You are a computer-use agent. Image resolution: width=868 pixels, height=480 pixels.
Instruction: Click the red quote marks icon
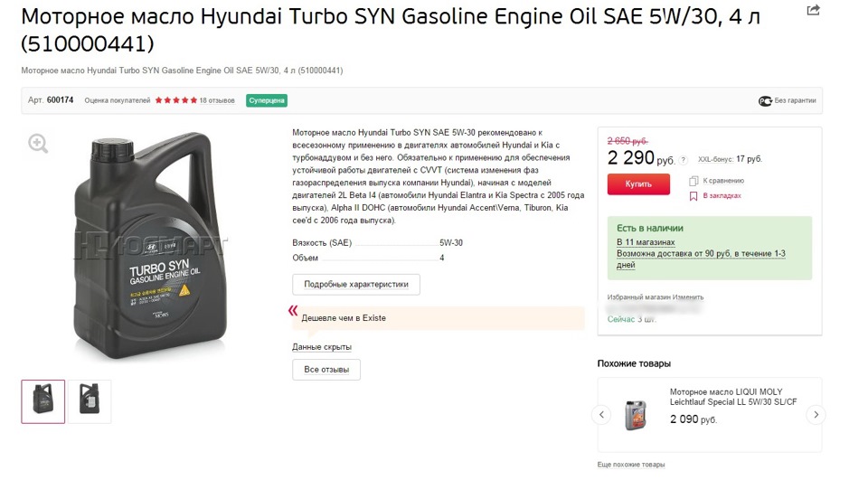coord(292,311)
